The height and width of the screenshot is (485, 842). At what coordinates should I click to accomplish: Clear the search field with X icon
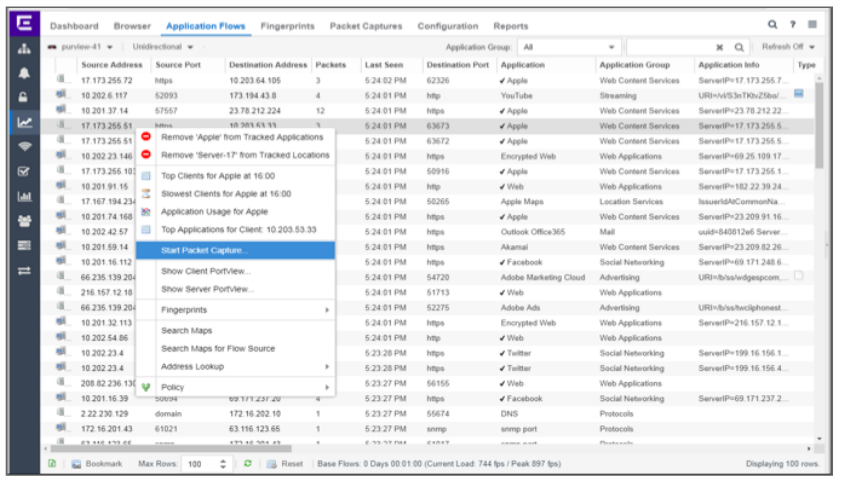click(x=720, y=47)
